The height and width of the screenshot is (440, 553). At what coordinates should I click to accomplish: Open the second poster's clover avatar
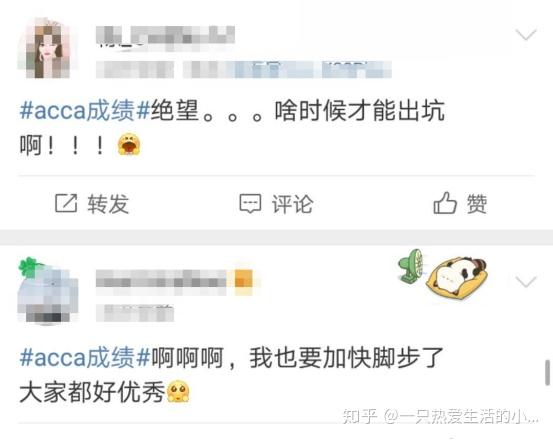(48, 291)
